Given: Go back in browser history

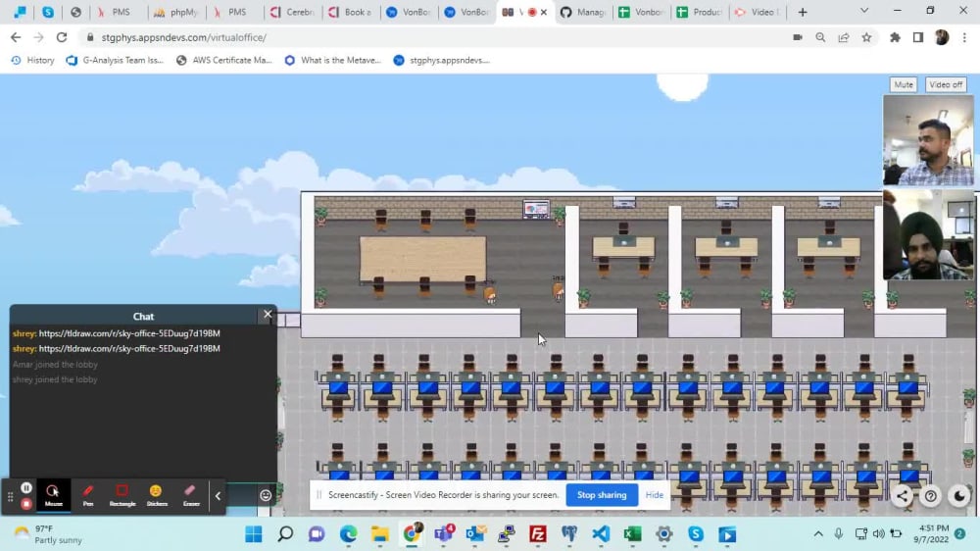Looking at the screenshot, I should 16,37.
